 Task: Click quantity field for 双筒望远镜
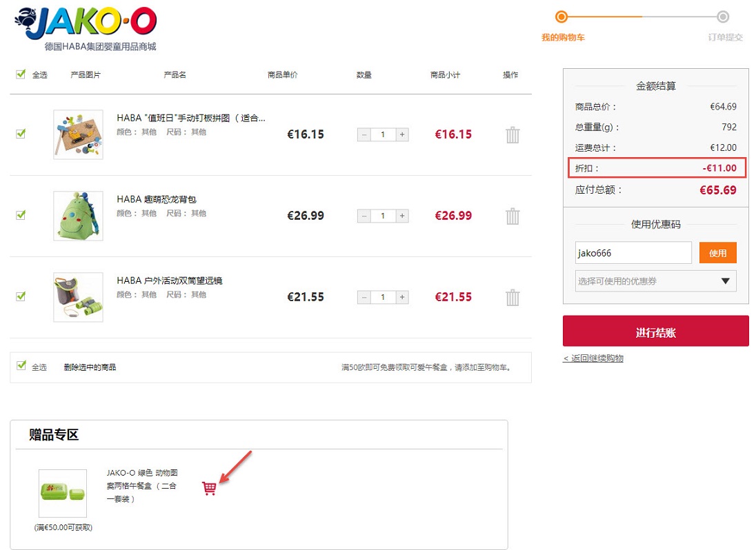(384, 297)
